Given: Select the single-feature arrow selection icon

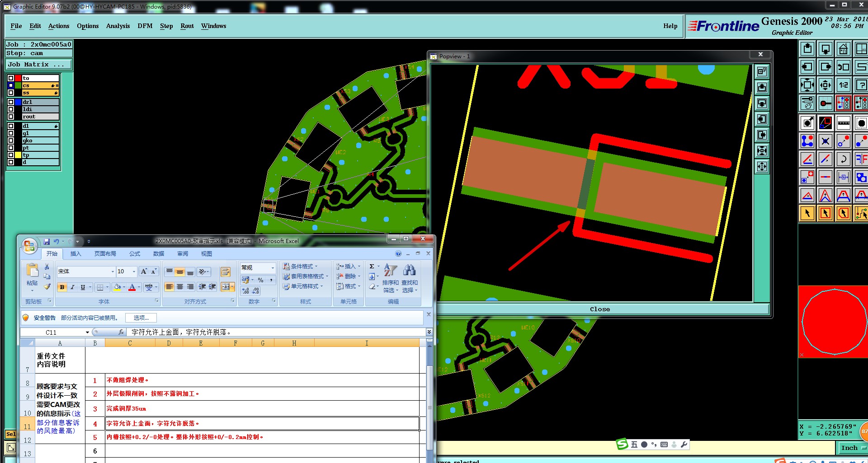Looking at the screenshot, I should coord(807,213).
